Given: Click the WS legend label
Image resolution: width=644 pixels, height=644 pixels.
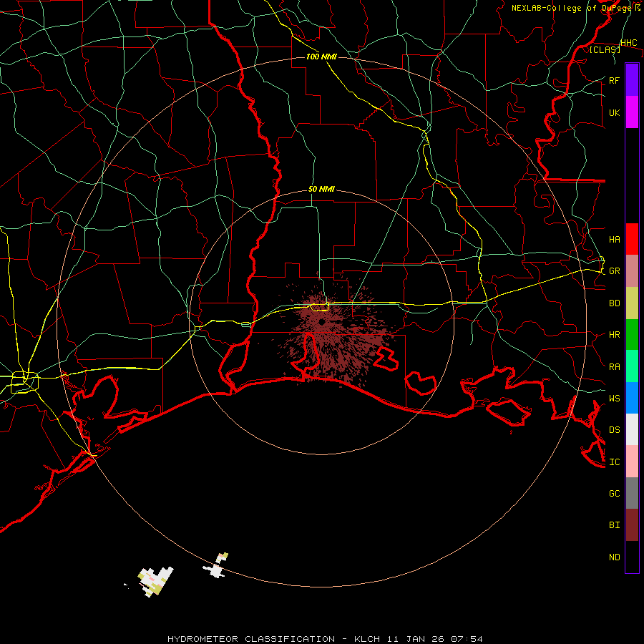Looking at the screenshot, I should coord(614,399).
